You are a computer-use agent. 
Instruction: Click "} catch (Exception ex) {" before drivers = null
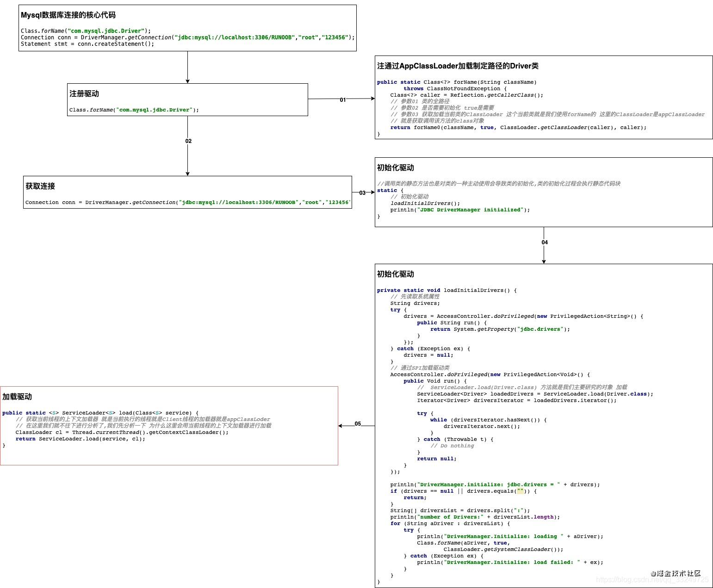click(x=430, y=348)
